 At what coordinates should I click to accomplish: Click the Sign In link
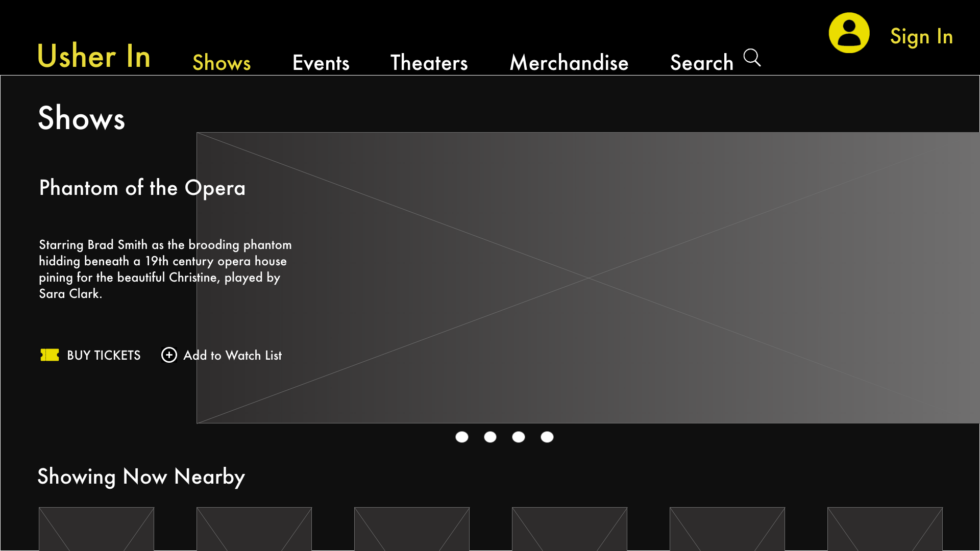pos(921,36)
